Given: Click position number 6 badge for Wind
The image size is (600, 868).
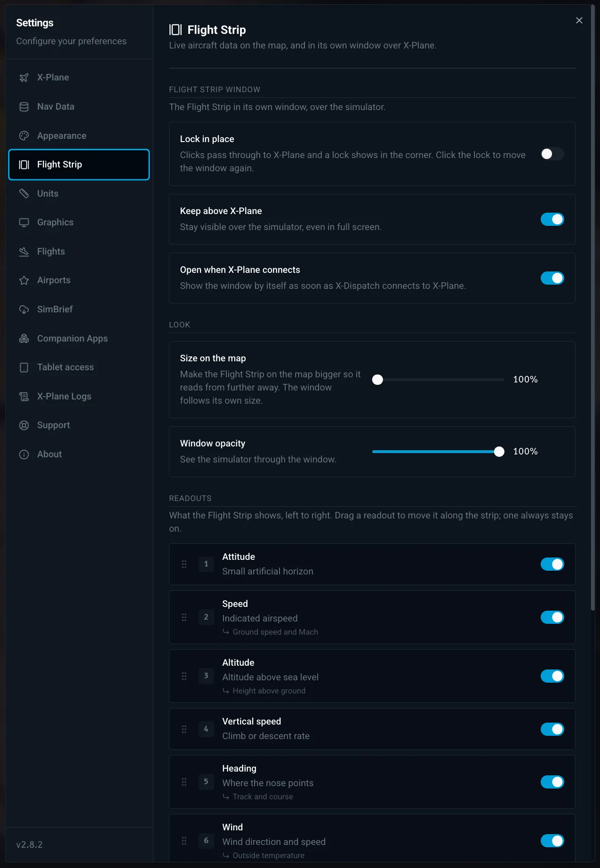Looking at the screenshot, I should click(206, 841).
